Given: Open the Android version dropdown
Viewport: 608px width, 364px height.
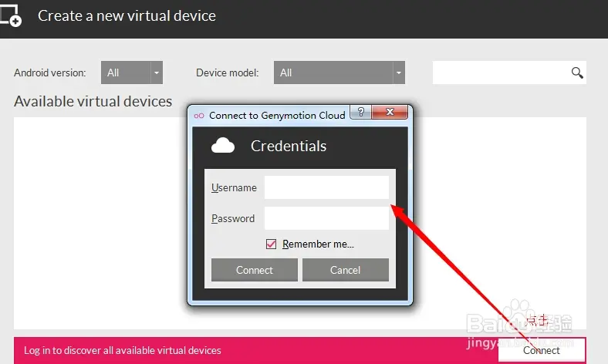Looking at the screenshot, I should (x=132, y=72).
